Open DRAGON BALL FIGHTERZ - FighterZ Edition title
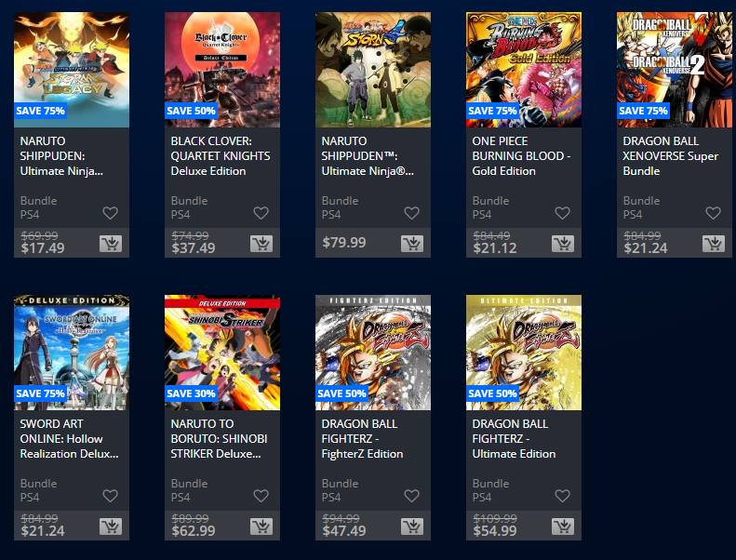736x560 pixels. (x=362, y=438)
